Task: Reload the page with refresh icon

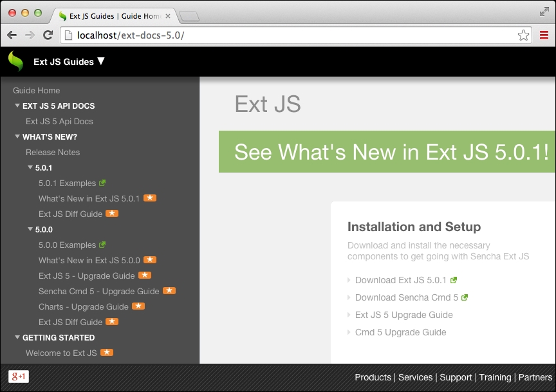Action: pyautogui.click(x=48, y=35)
